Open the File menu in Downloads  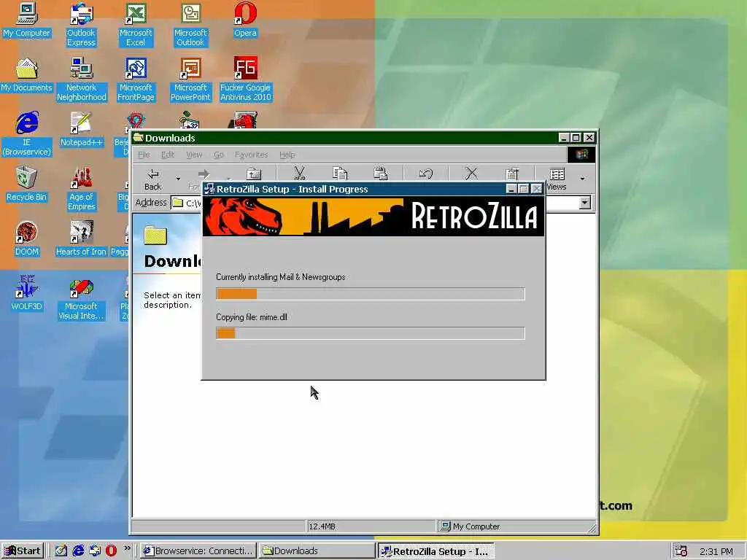coord(144,155)
